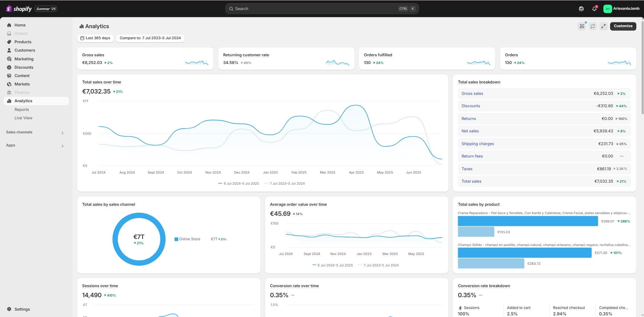Open the Conversion rate over time report

[294, 286]
